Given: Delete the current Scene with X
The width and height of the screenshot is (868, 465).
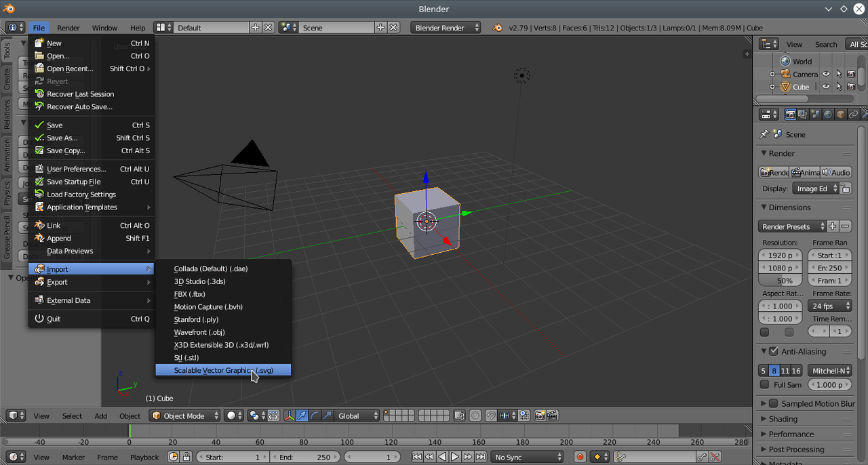Looking at the screenshot, I should tap(393, 28).
